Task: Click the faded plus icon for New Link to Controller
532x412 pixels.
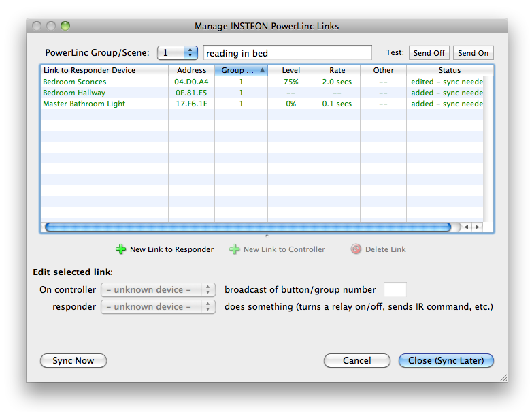Action: point(235,249)
